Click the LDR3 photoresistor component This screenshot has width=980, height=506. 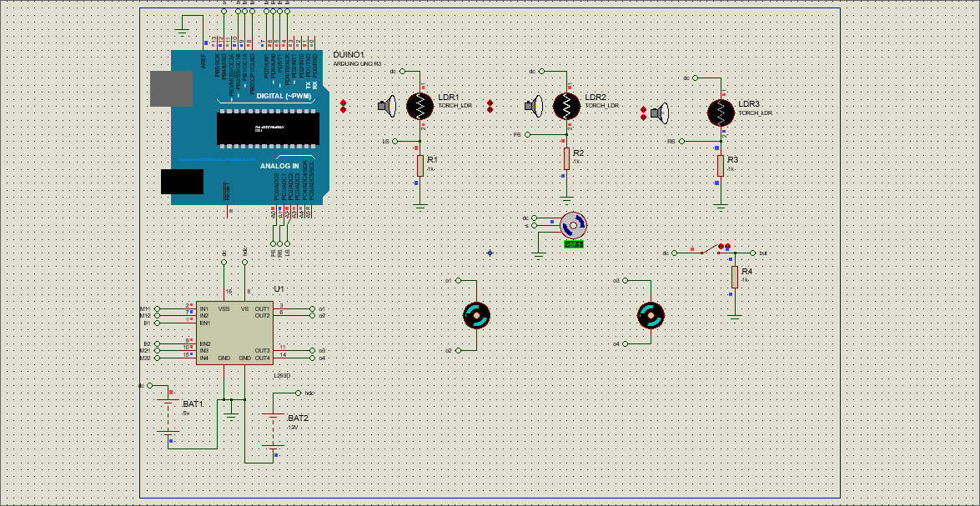[721, 113]
